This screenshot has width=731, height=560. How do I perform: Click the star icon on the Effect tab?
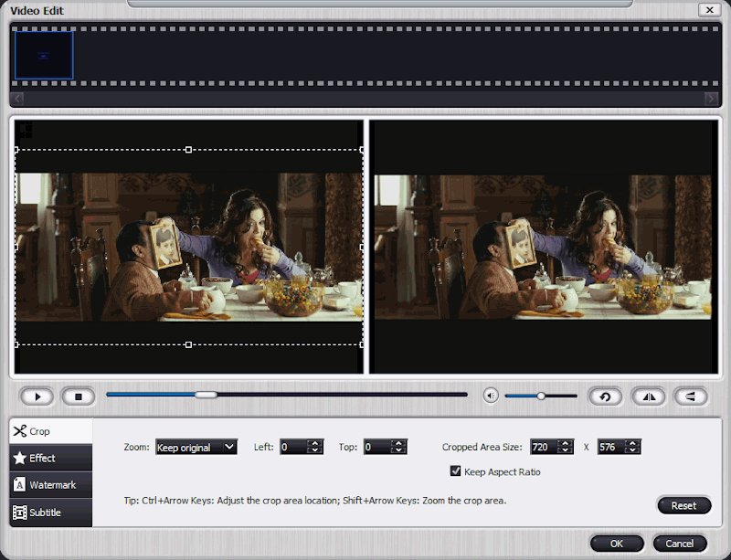click(19, 458)
